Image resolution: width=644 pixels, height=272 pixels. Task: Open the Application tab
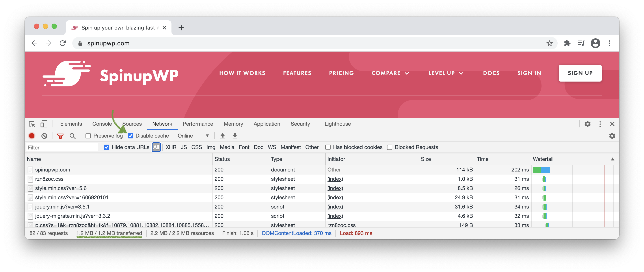pos(267,124)
